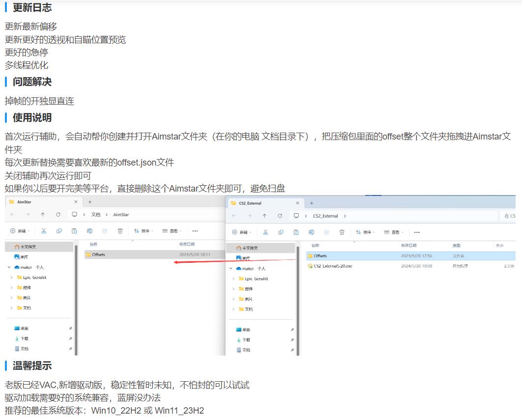Open the 新建 dropdown in AimStar window
Screen dimensions: 522x420
coord(20,231)
